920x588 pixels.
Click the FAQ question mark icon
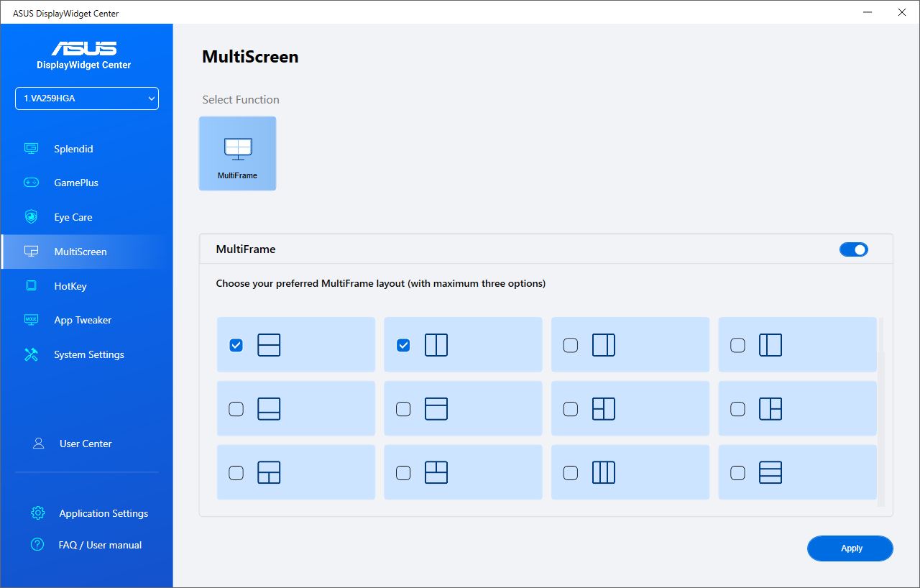pos(38,545)
